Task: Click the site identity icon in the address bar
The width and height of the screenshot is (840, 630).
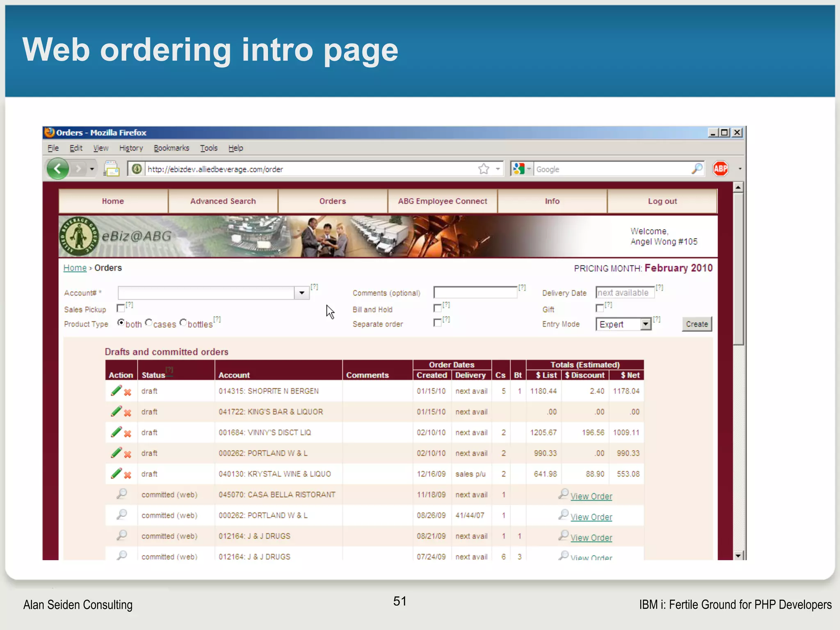Action: (x=137, y=169)
